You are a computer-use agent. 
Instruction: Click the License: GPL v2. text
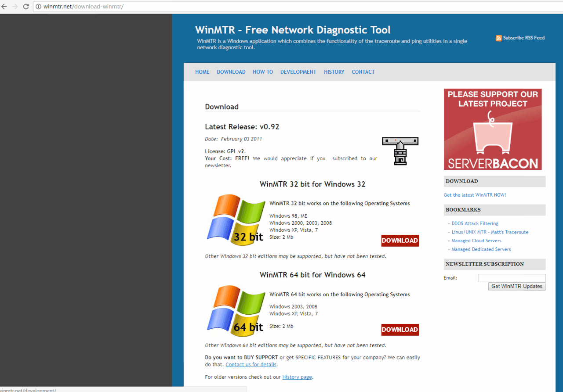point(225,151)
